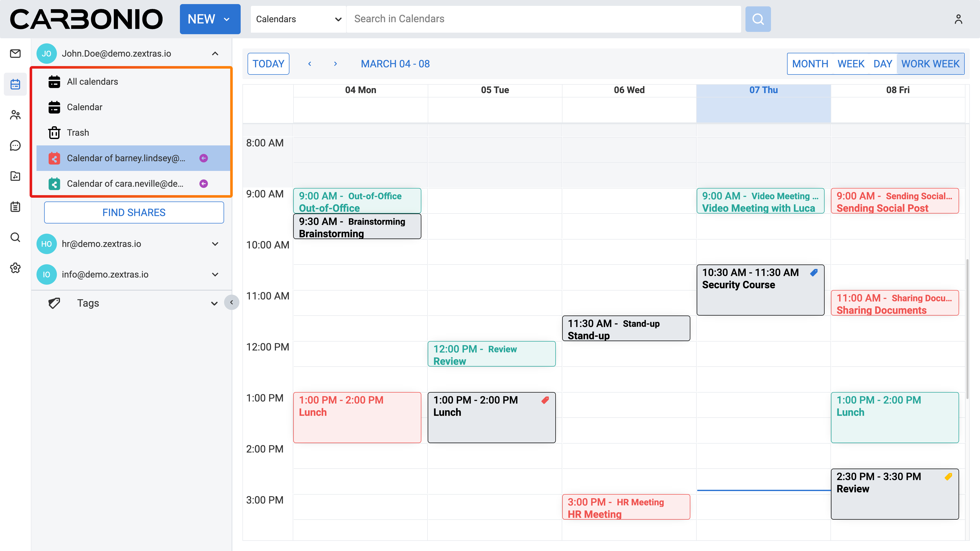Viewport: 980px width, 551px height.
Task: Click the blue tag on Security Course
Action: pyautogui.click(x=814, y=272)
